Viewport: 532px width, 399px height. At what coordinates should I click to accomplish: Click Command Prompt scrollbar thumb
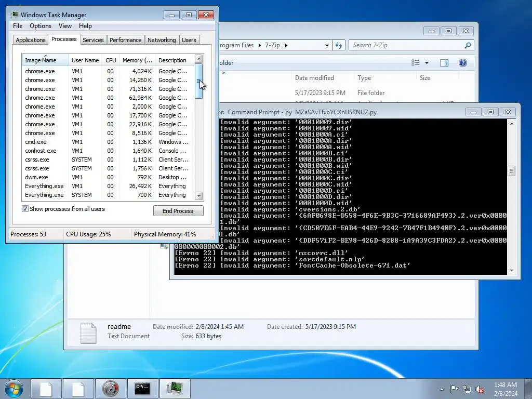pos(511,171)
